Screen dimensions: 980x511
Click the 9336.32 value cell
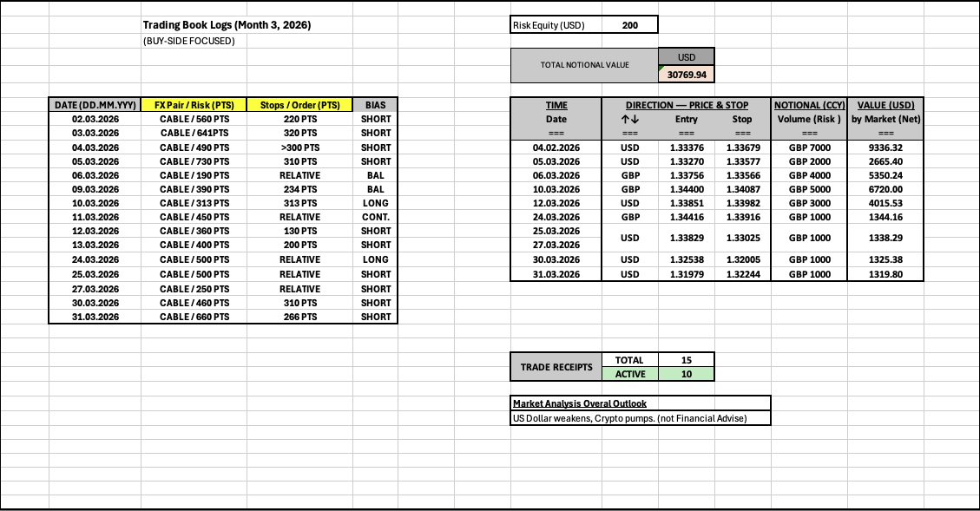(x=885, y=147)
